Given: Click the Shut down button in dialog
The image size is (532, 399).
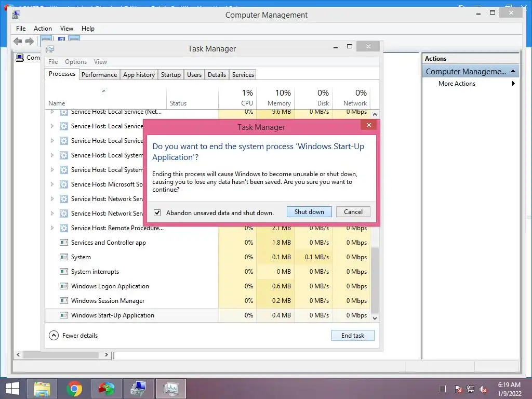Looking at the screenshot, I should tap(309, 212).
